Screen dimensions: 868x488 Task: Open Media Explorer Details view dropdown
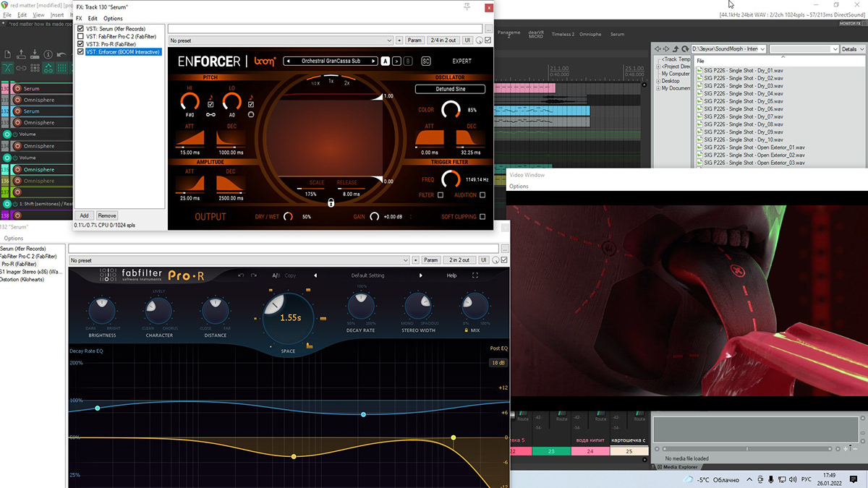(853, 49)
